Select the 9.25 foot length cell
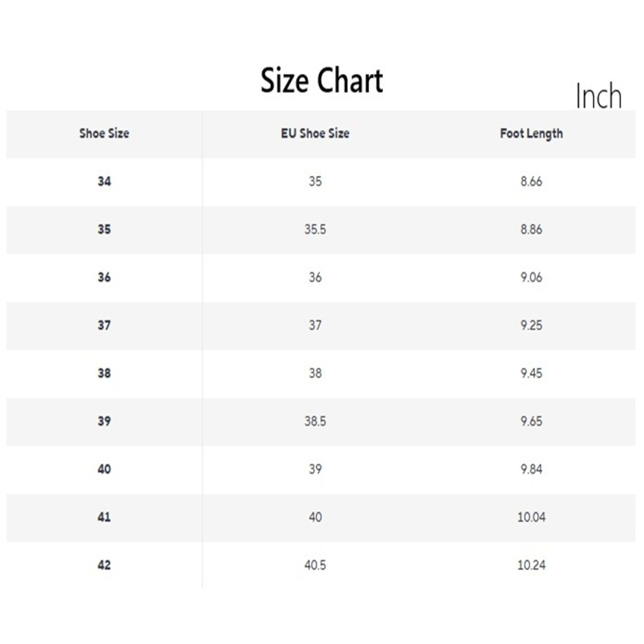644x644 pixels. (531, 325)
